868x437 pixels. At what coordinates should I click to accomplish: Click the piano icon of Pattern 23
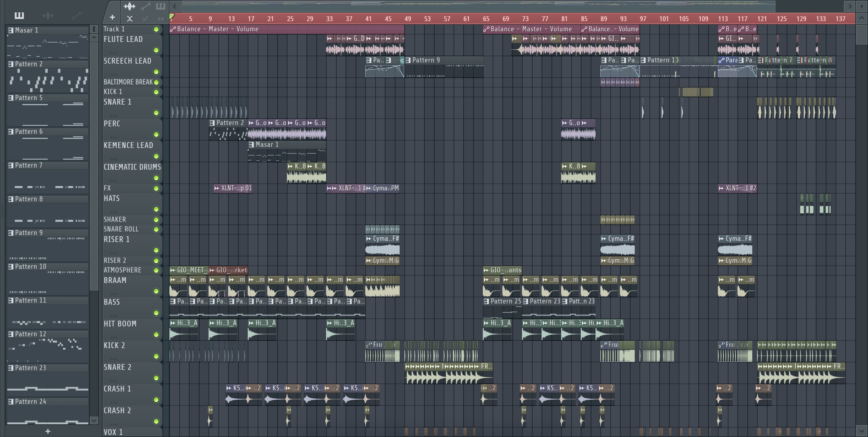pyautogui.click(x=11, y=368)
